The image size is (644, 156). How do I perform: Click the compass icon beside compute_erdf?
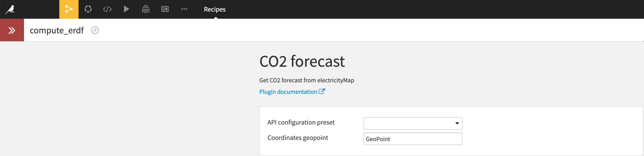(95, 30)
